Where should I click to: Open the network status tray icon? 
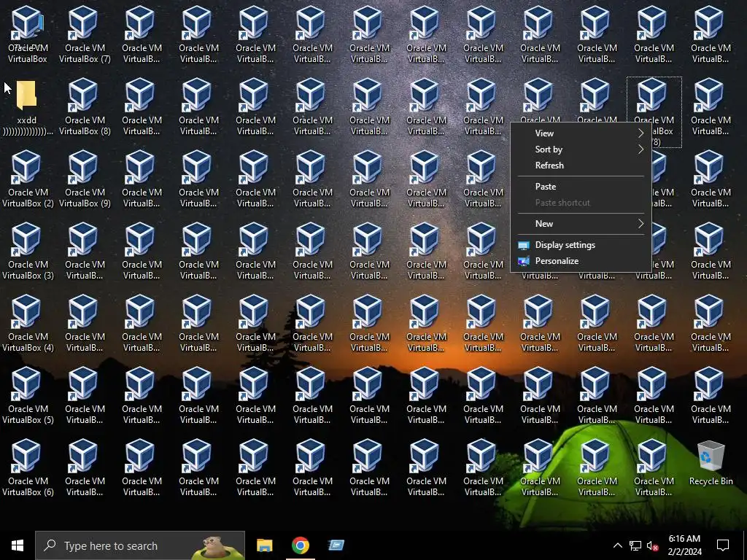(635, 545)
